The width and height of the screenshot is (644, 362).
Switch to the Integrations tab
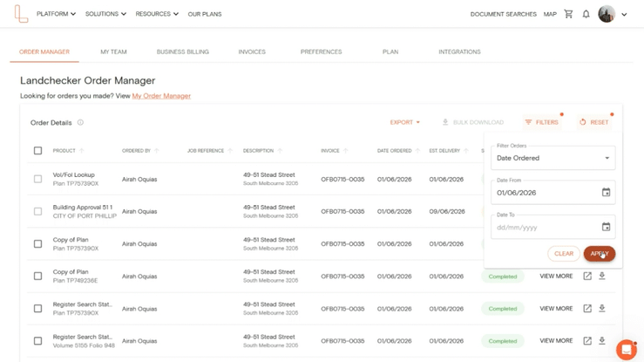459,51
